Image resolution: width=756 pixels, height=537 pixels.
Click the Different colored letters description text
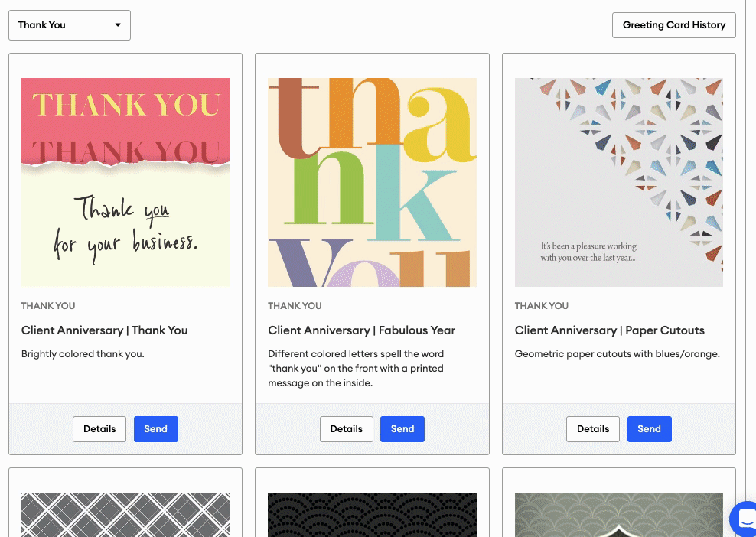point(356,368)
